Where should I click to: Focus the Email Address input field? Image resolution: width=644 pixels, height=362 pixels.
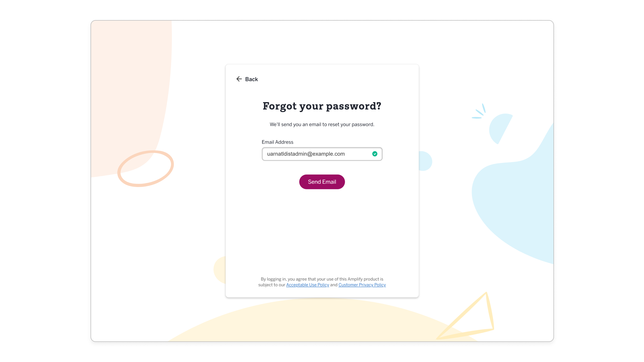[317, 154]
